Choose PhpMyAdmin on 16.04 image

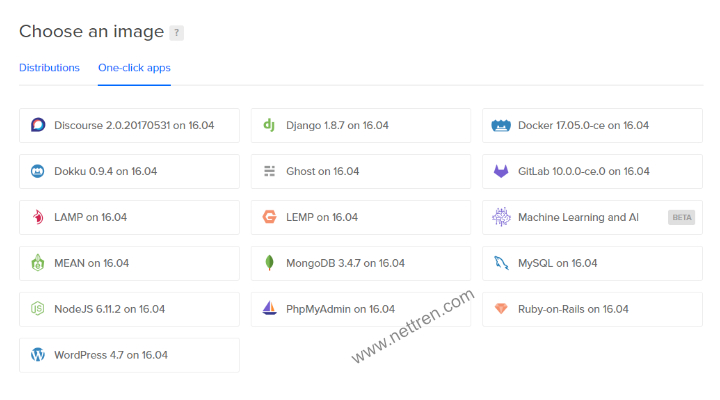point(361,309)
